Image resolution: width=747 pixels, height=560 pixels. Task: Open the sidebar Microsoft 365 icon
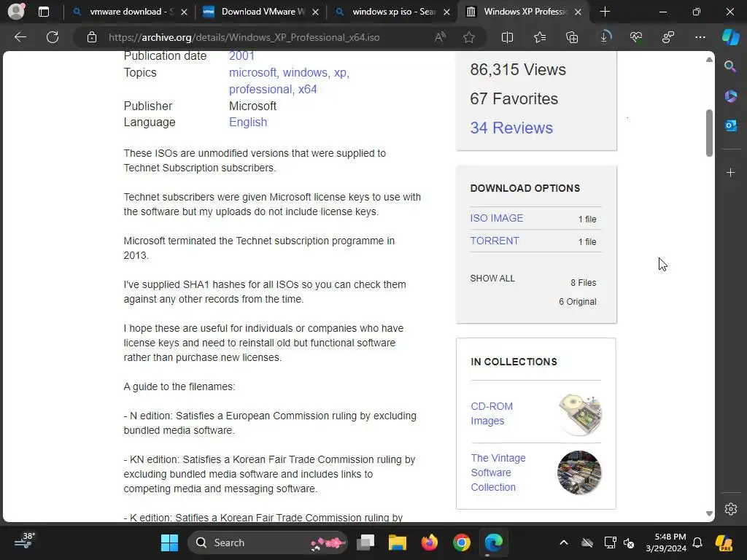pyautogui.click(x=730, y=96)
